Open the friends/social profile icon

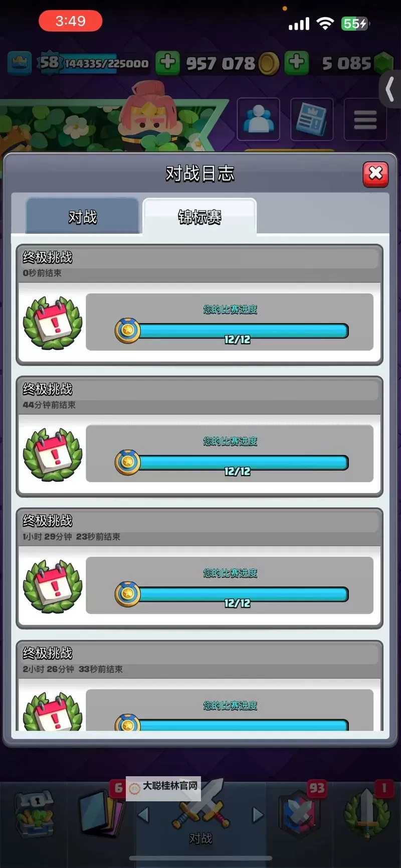click(x=258, y=119)
